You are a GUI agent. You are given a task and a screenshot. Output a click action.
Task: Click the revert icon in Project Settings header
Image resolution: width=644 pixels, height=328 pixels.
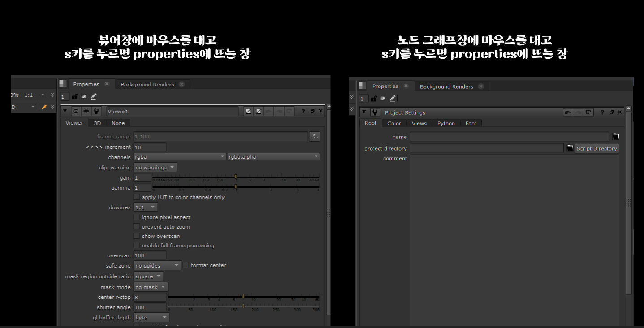coord(588,112)
